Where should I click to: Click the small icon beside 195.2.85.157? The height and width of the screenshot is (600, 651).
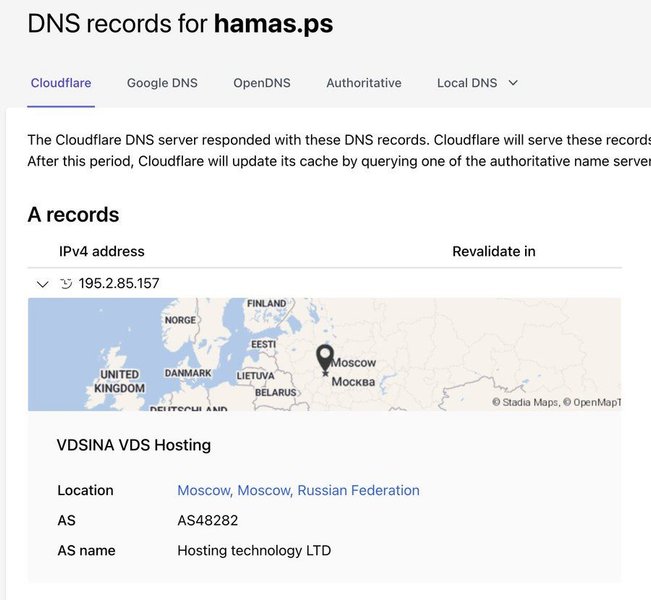[x=66, y=284]
